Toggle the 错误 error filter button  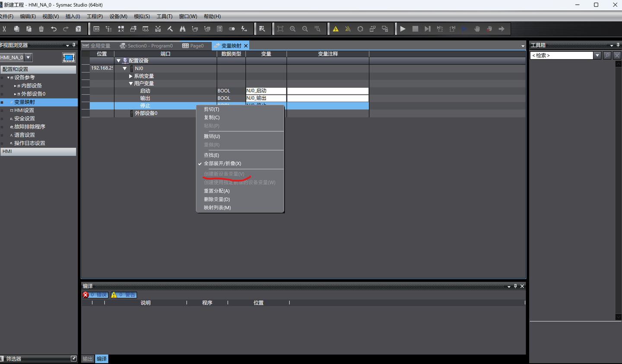95,295
